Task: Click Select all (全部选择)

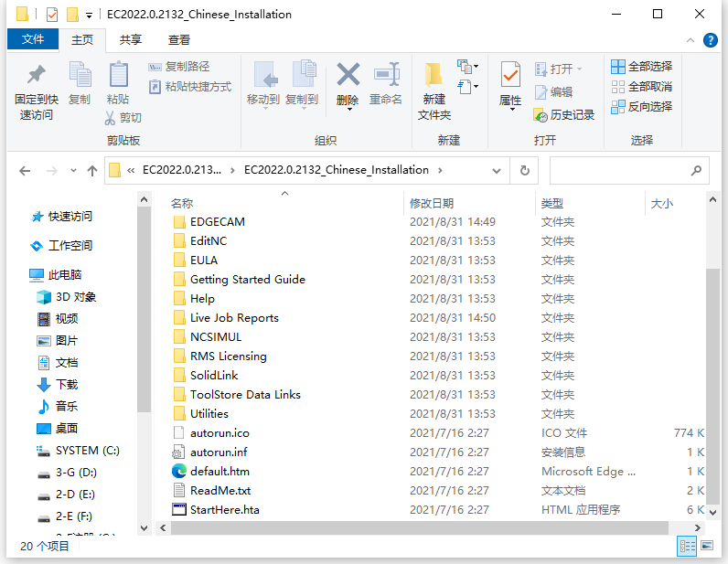Action: click(x=642, y=67)
